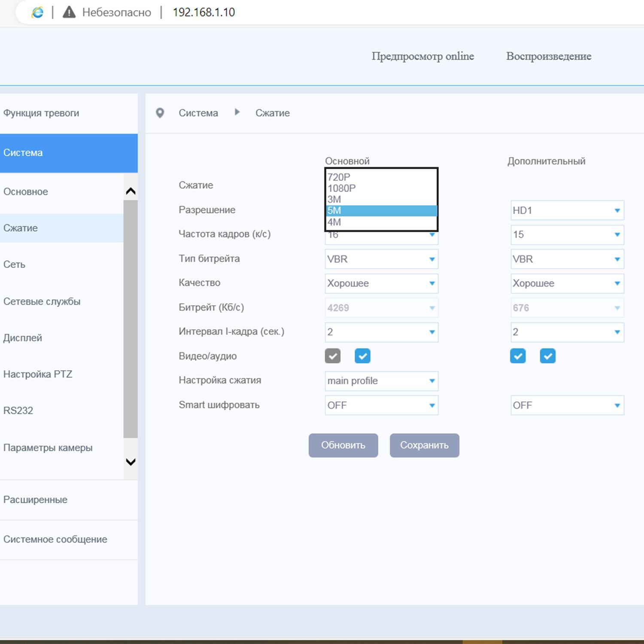Choose the 4M resolution option
The image size is (644, 644).
pos(381,222)
